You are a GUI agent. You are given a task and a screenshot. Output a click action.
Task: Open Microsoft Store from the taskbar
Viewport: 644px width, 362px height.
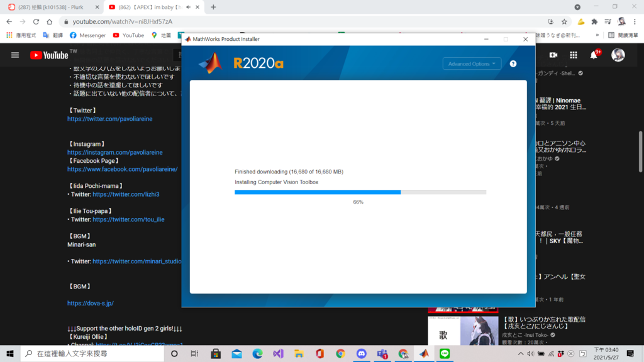pos(216,353)
